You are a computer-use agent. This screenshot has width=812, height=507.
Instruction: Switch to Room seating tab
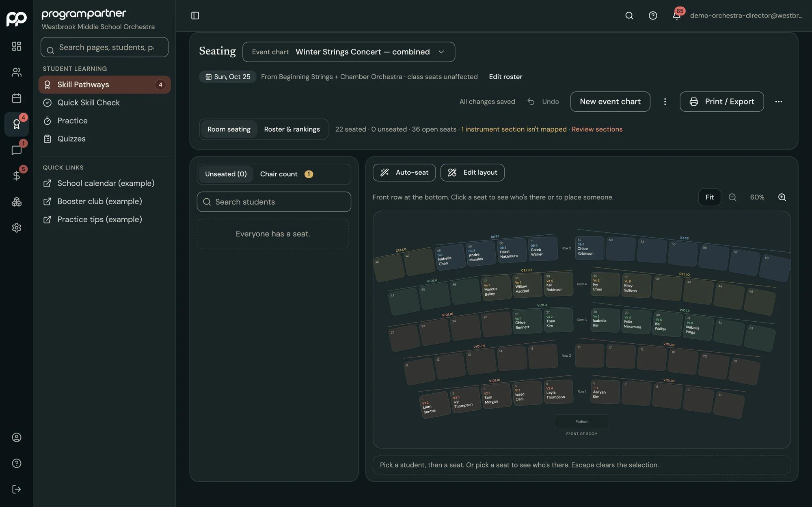click(229, 129)
